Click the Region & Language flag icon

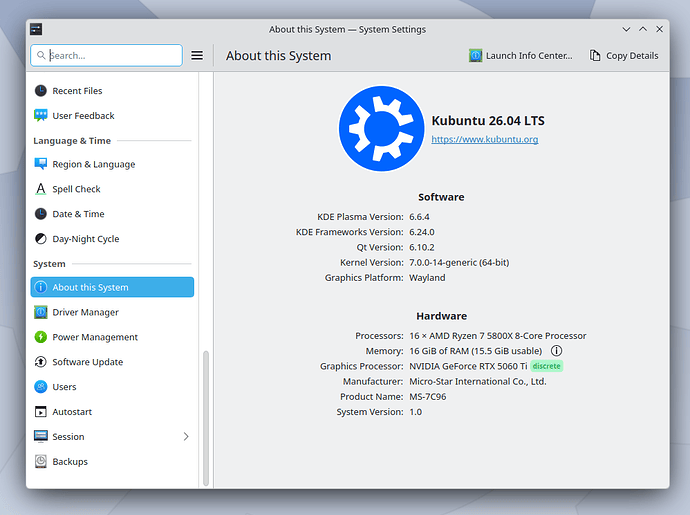pos(40,164)
